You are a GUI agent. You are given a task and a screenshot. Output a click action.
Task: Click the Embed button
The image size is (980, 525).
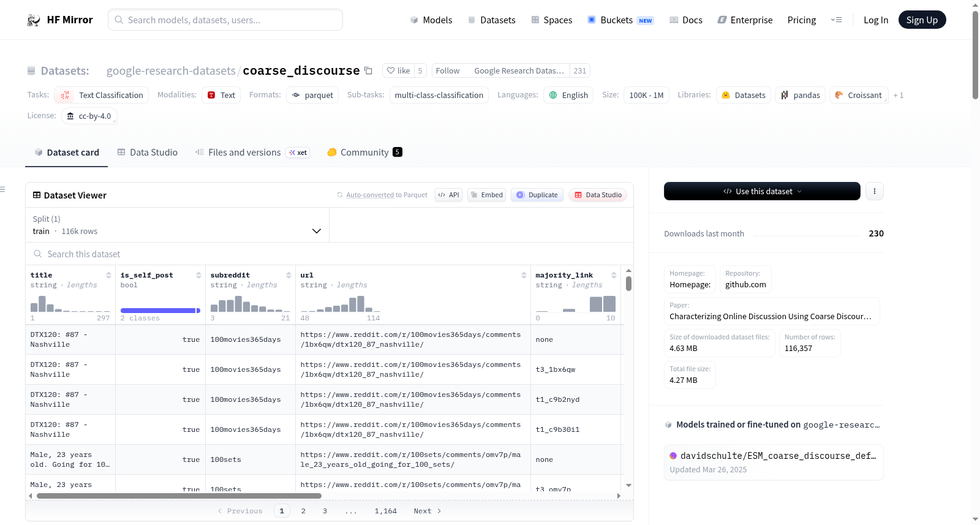[486, 195]
